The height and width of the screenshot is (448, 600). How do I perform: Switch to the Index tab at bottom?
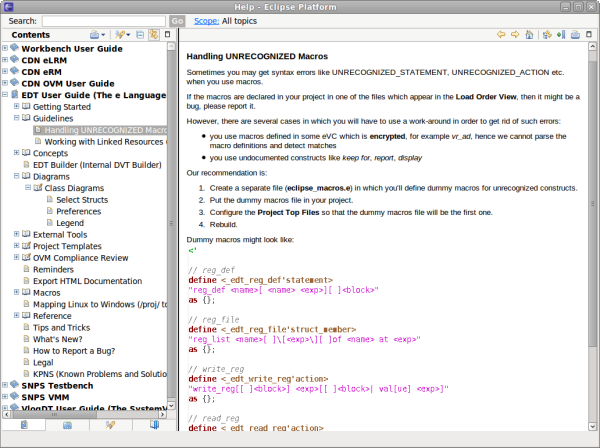[x=67, y=425]
